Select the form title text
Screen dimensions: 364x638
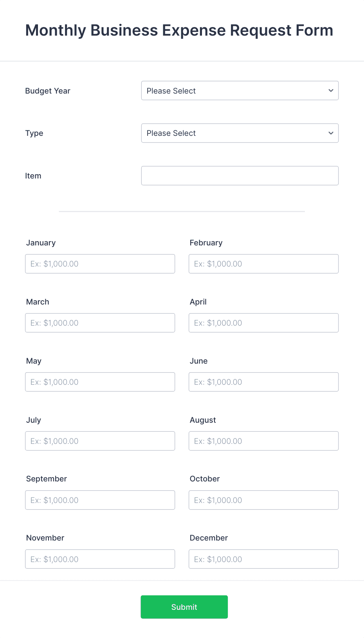point(179,30)
